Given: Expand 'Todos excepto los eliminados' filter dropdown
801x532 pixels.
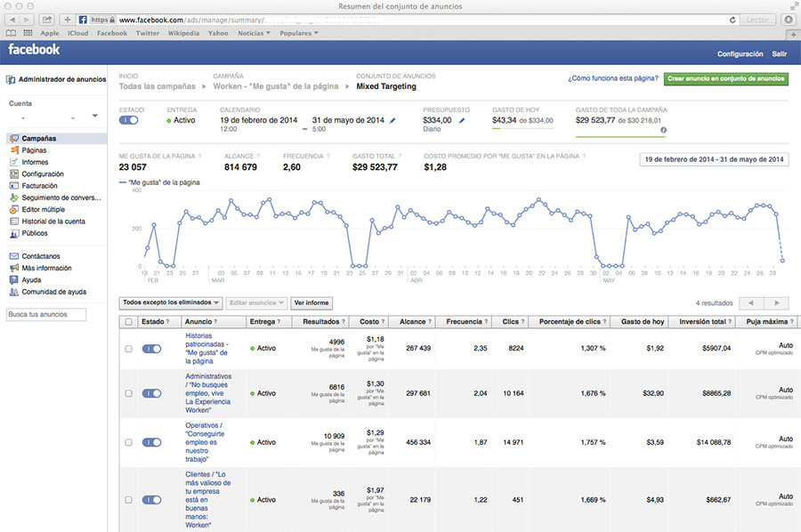Looking at the screenshot, I should [x=171, y=302].
